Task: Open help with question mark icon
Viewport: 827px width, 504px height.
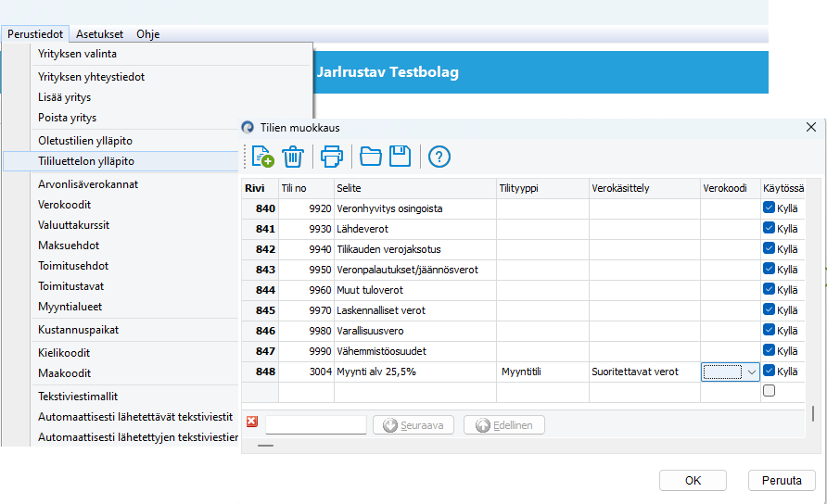Action: pos(439,157)
